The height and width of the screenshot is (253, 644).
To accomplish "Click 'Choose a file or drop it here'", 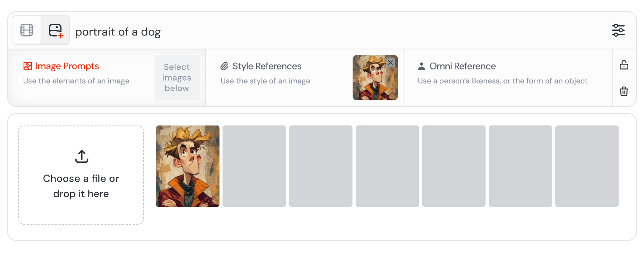I will [81, 186].
